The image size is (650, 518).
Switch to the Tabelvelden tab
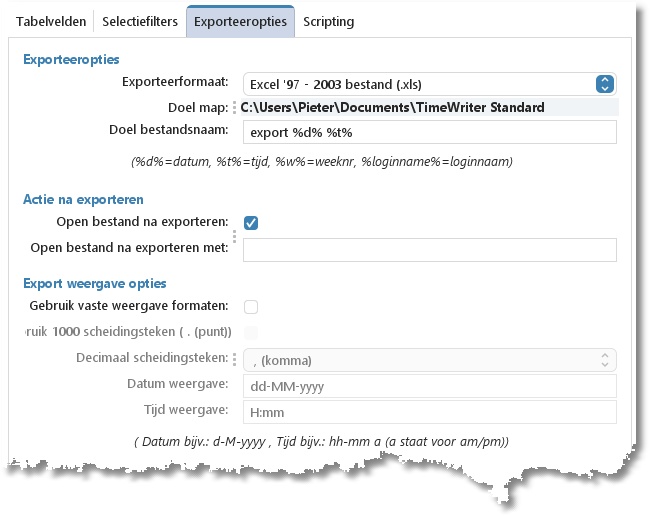51,22
